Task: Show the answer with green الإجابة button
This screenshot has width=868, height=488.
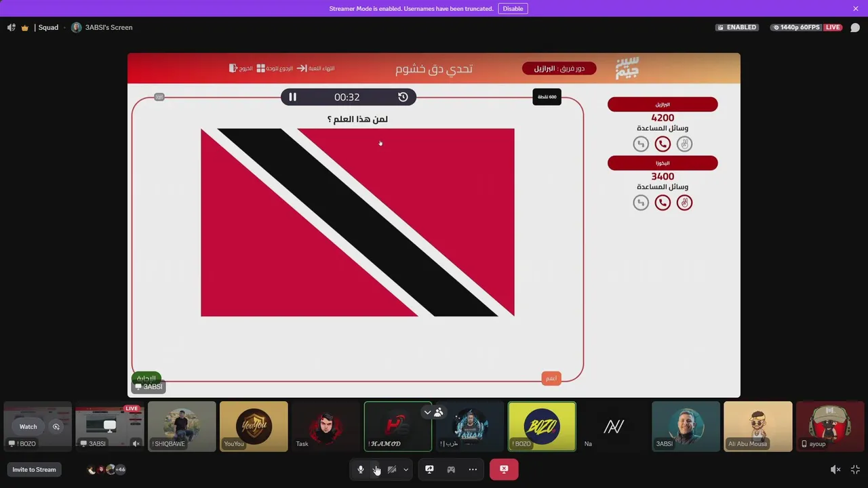Action: click(146, 378)
